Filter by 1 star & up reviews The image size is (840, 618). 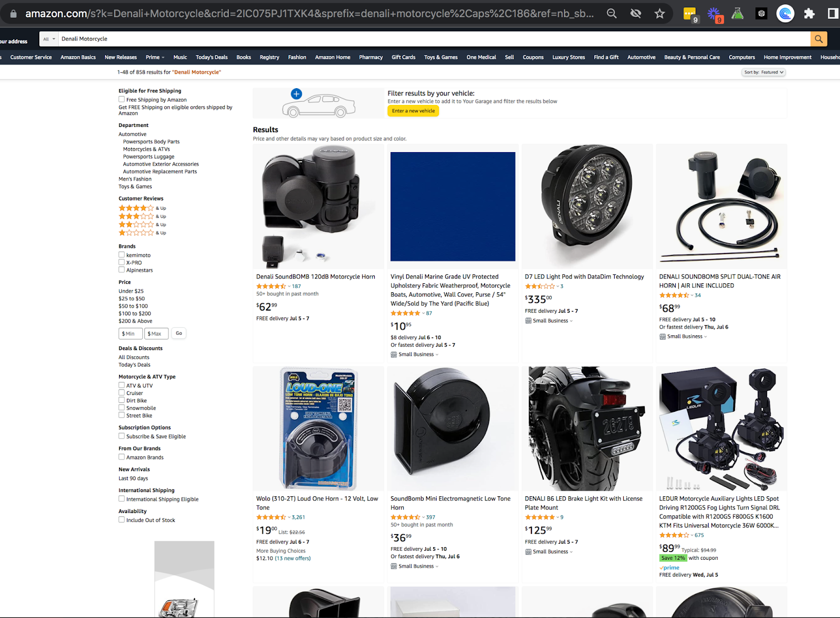click(x=142, y=232)
